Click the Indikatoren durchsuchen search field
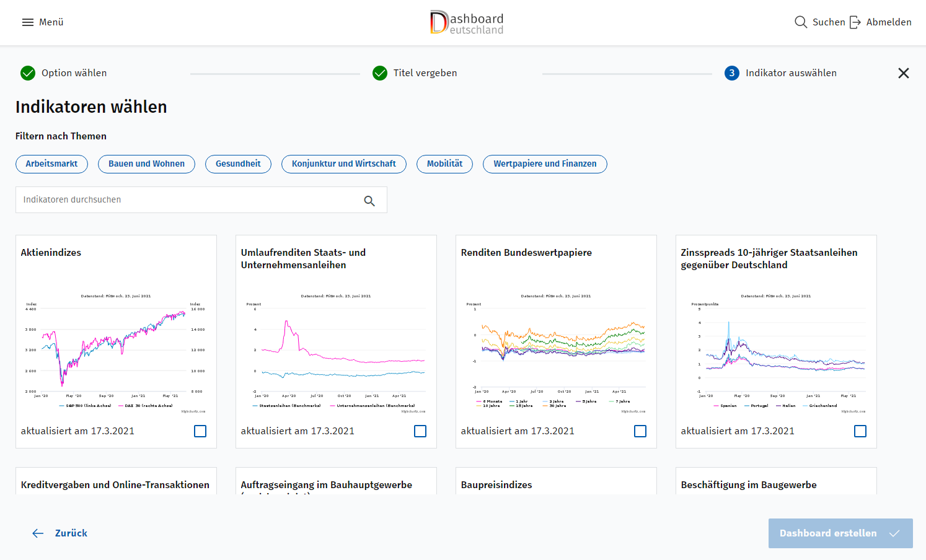Image resolution: width=926 pixels, height=560 pixels. (x=201, y=200)
